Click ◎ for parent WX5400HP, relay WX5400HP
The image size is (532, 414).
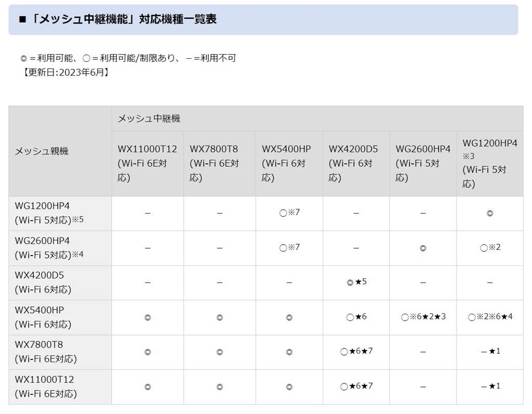pyautogui.click(x=289, y=317)
